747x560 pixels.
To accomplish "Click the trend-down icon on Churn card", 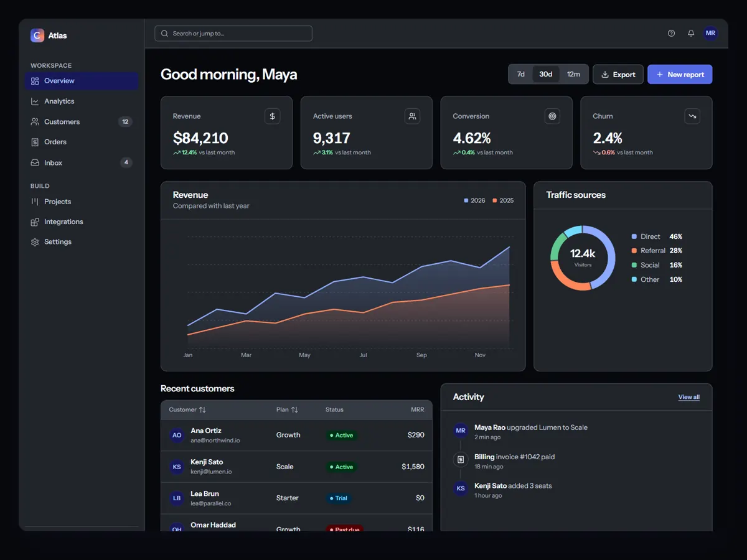I will point(692,116).
